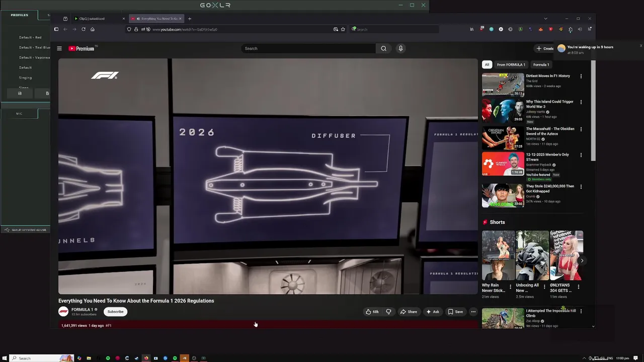Click the YouTube search magnifier button
Screen dimensions: 644x362
383,48
